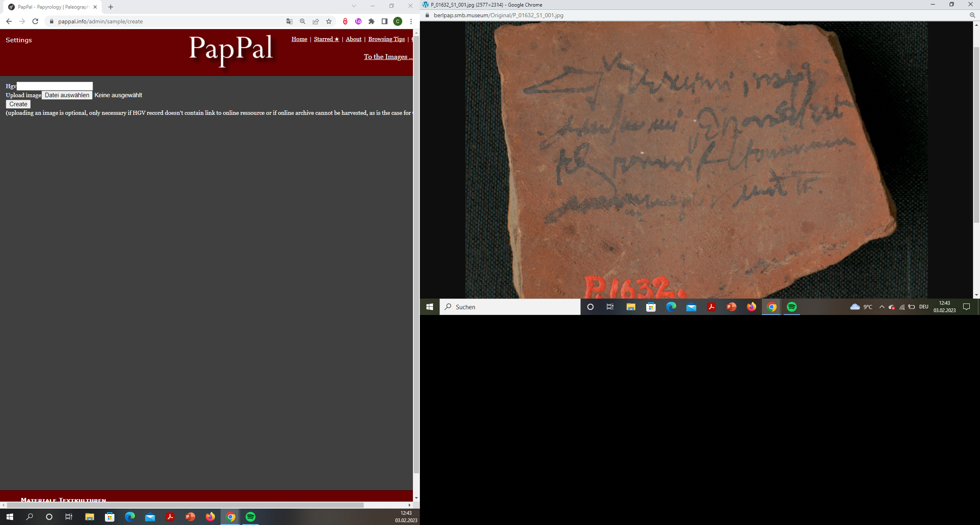The width and height of the screenshot is (980, 525).
Task: Open a new tab with plus button
Action: (x=111, y=7)
